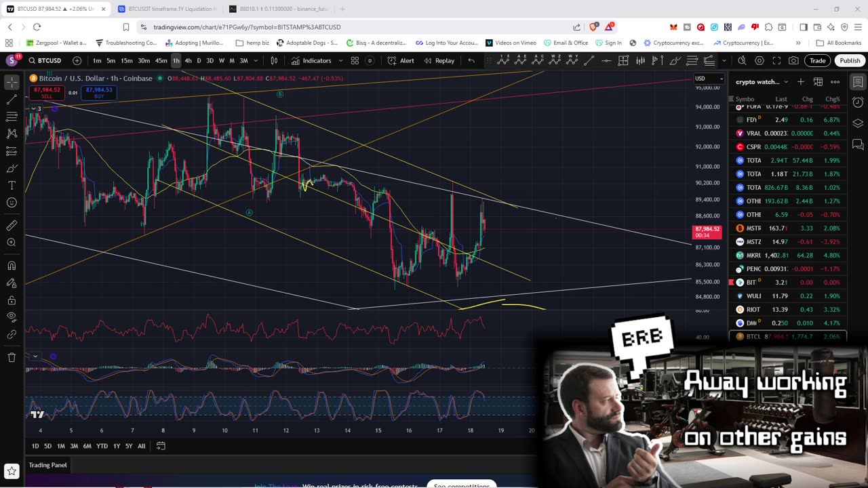Click the red SELL price button

46,92
